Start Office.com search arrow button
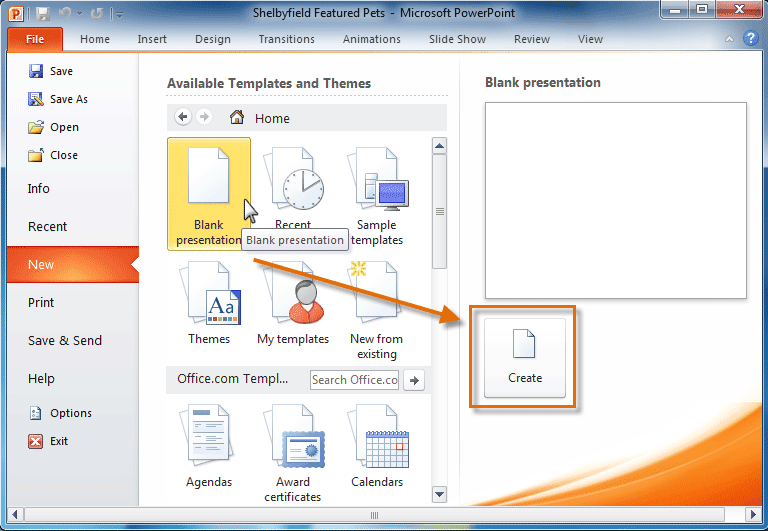This screenshot has width=768, height=531. [x=414, y=380]
